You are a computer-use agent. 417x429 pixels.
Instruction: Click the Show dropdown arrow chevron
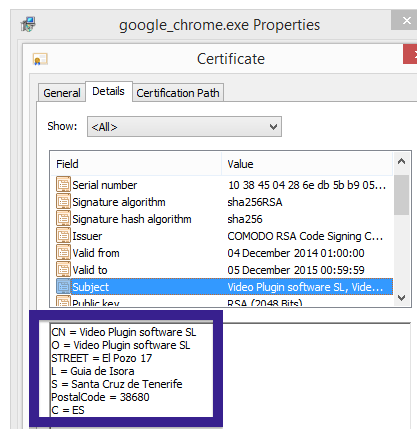click(x=273, y=127)
